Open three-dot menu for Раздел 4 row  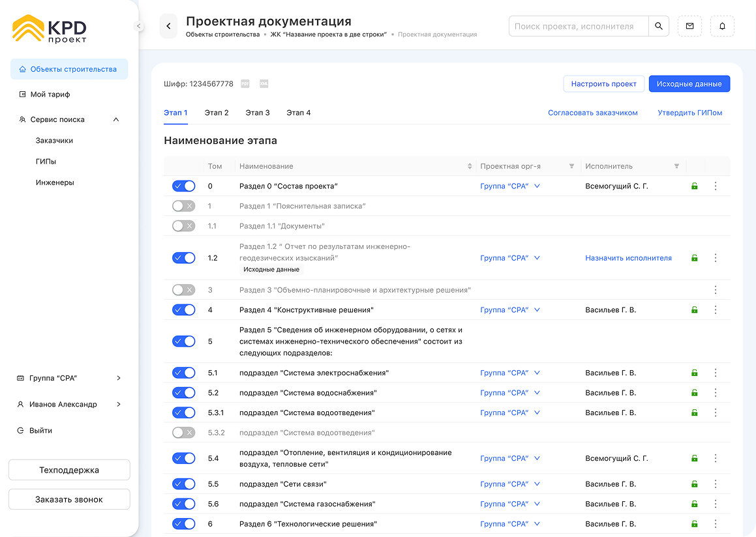(716, 310)
